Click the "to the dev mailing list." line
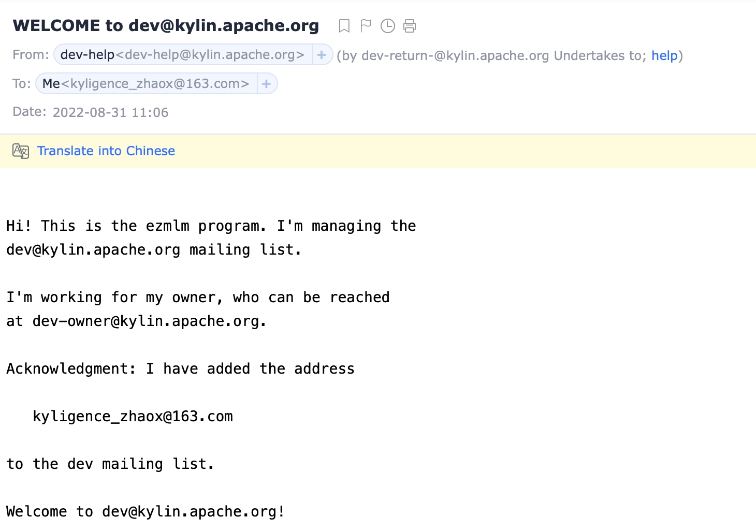The width and height of the screenshot is (756, 532). [x=110, y=464]
